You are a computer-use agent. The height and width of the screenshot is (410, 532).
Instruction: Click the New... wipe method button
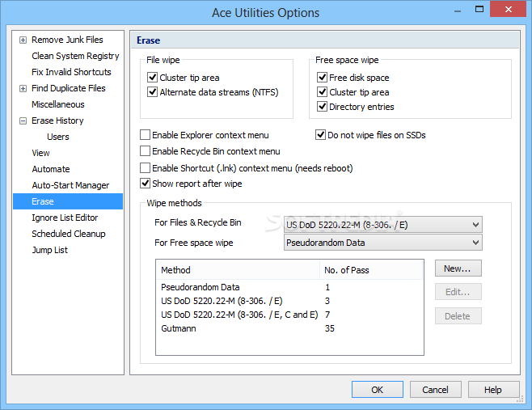(458, 268)
